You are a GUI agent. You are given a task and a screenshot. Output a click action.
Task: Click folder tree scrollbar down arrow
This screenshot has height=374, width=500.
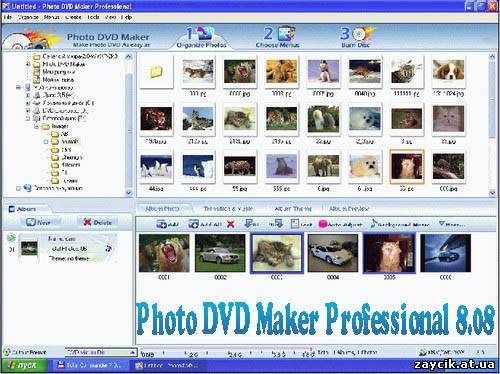(129, 193)
